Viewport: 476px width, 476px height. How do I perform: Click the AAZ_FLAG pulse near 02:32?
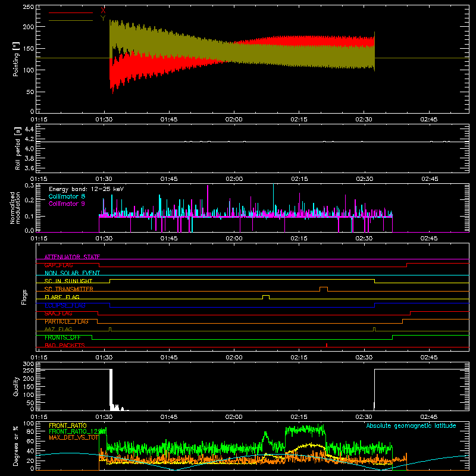click(374, 329)
